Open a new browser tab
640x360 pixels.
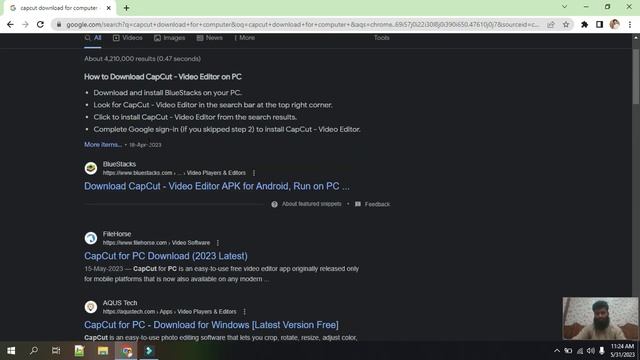coord(127,8)
